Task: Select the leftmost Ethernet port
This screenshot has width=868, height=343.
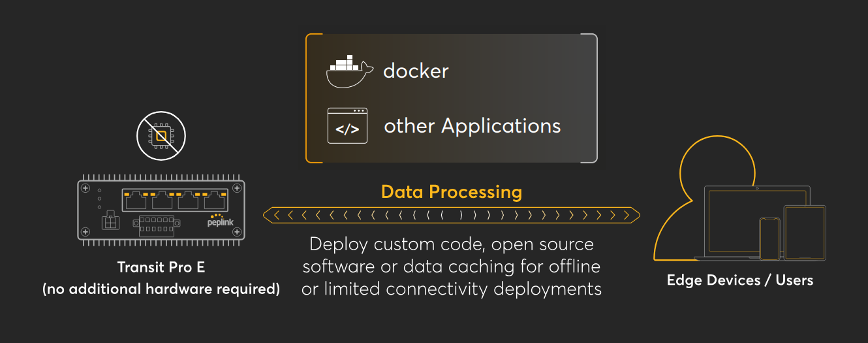Action: 135,199
